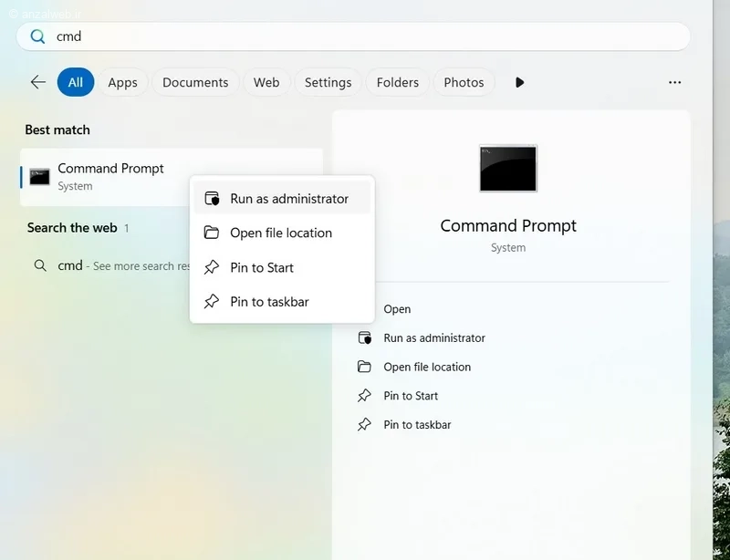Choose Open file location in context menu

pos(282,233)
